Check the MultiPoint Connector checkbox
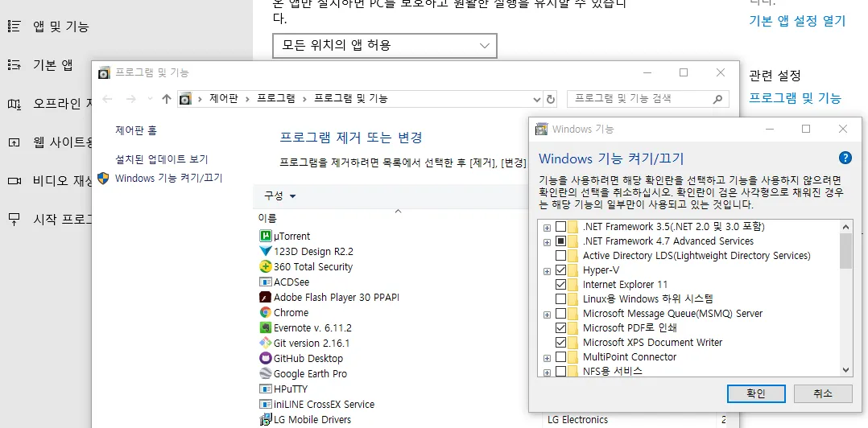 click(x=560, y=356)
